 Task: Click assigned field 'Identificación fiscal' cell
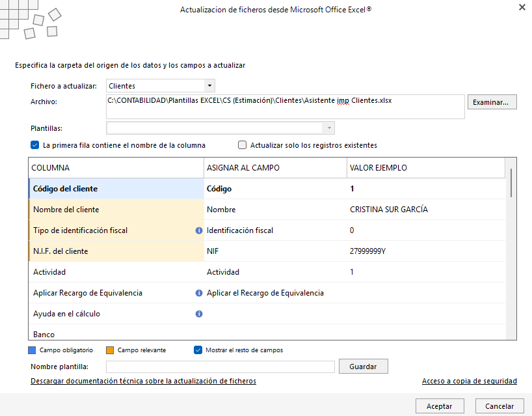(x=275, y=230)
